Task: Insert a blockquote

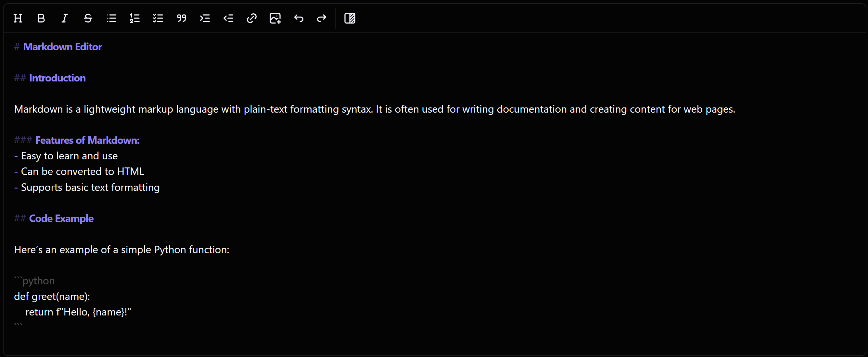Action: (x=181, y=18)
